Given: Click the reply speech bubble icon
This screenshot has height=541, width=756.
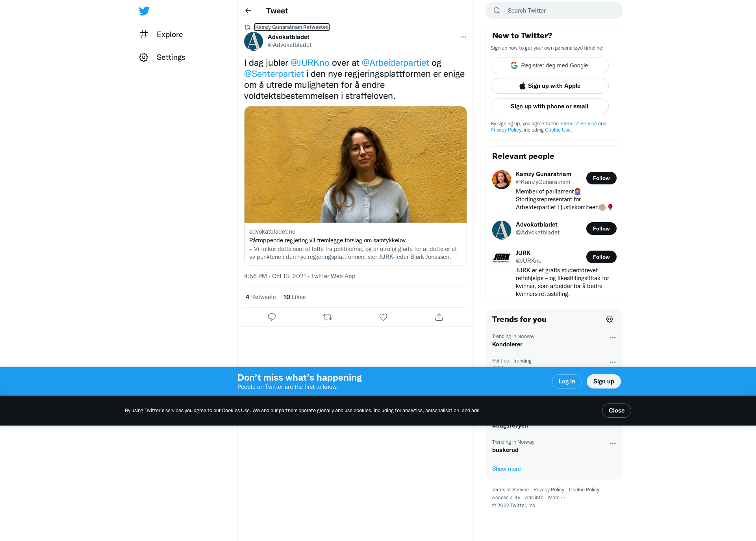Looking at the screenshot, I should coord(272,317).
